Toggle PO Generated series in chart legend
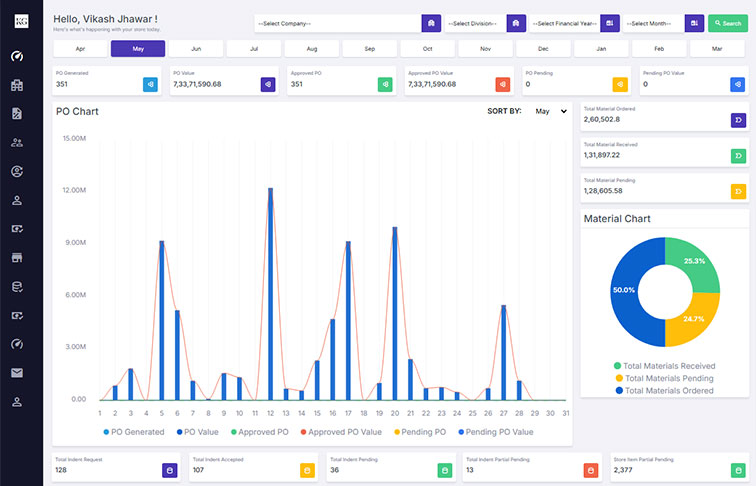Viewport: 756px width, 486px height. tap(133, 432)
